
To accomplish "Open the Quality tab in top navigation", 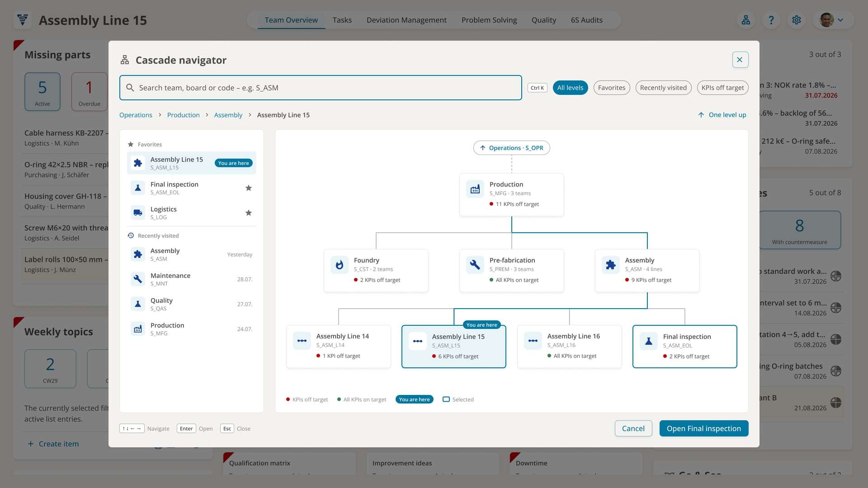I will (543, 20).
